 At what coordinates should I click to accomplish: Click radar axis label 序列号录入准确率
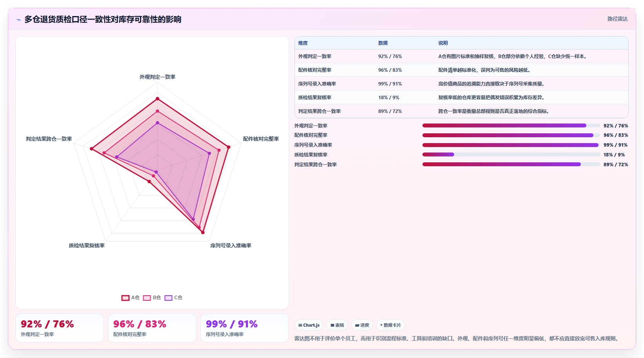[231, 245]
